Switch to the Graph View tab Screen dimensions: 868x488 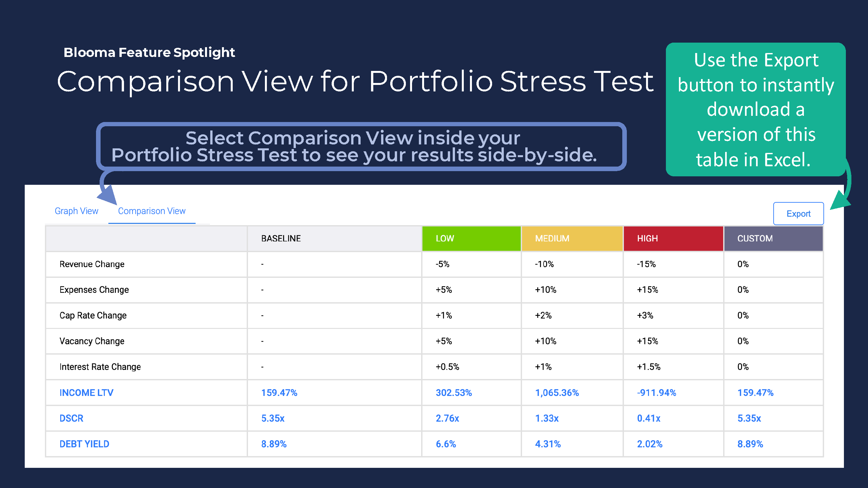(x=76, y=211)
